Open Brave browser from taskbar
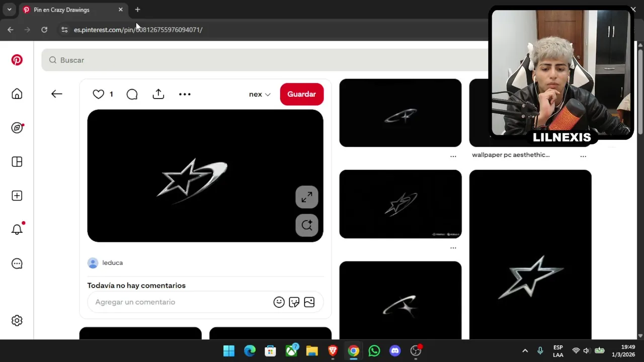644x362 pixels. click(333, 351)
